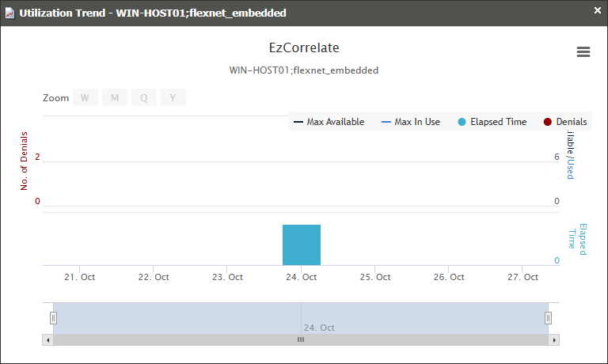Click the Elapsed Time bar on 24. Oct

[302, 245]
